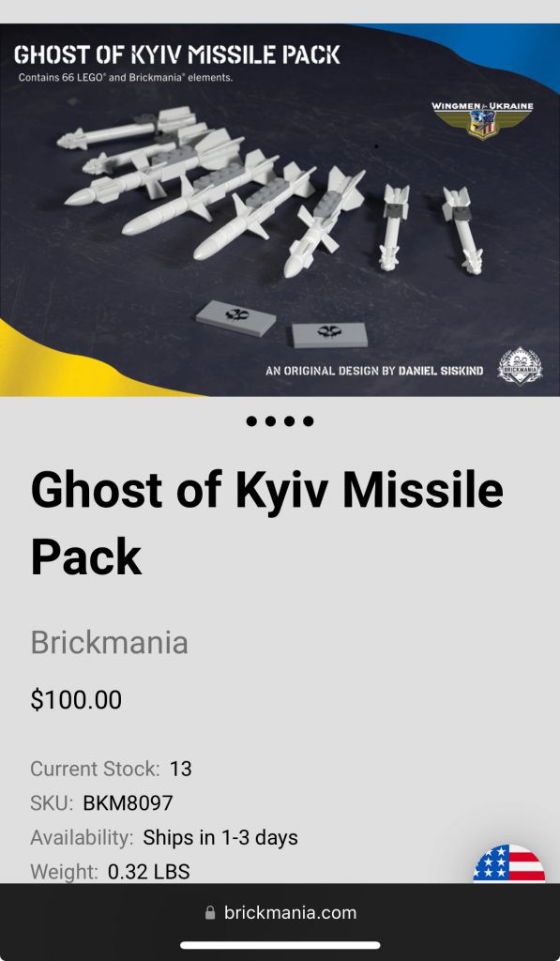560x961 pixels.
Task: Tap the right printed grey tile in the photo
Action: 329,335
